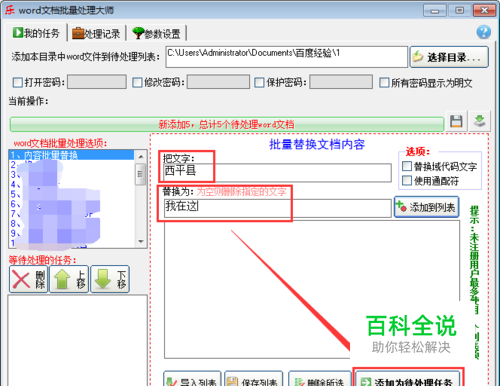The image size is (500, 386).
Task: Enable 修改密码 checkbox
Action: 137,82
